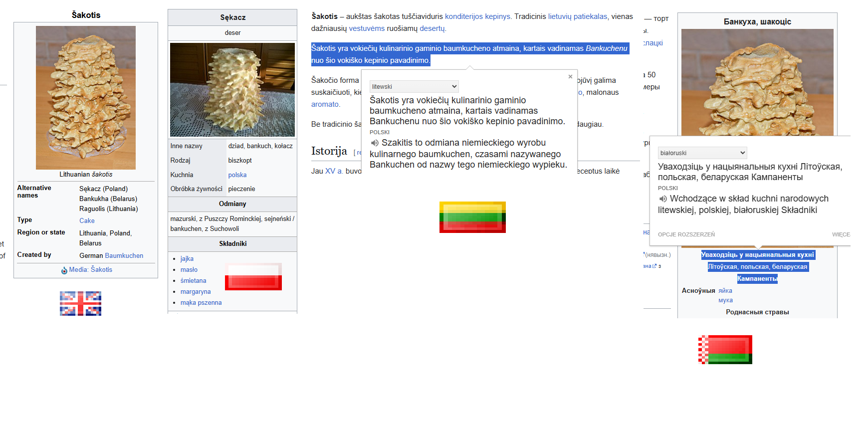Open the litewski source language dropdown
Viewport: 868px width, 426px height.
pyautogui.click(x=414, y=86)
